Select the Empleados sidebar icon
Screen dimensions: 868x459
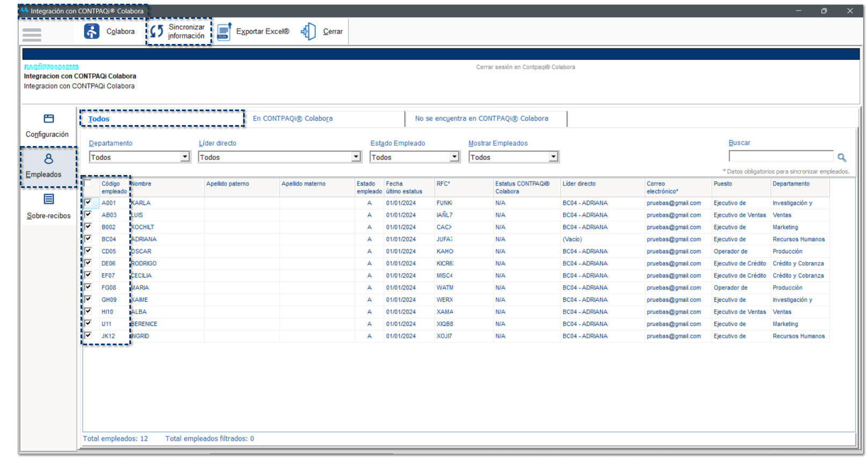pos(49,159)
